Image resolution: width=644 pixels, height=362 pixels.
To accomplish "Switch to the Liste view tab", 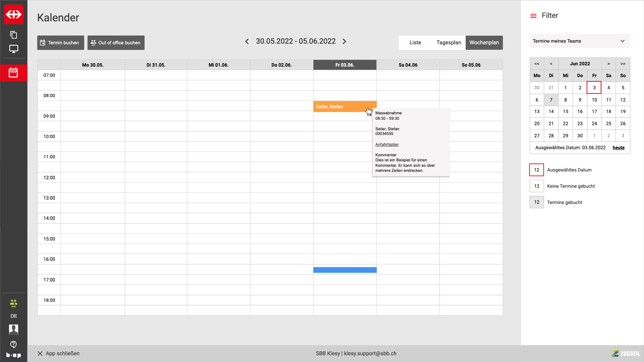I will click(415, 43).
